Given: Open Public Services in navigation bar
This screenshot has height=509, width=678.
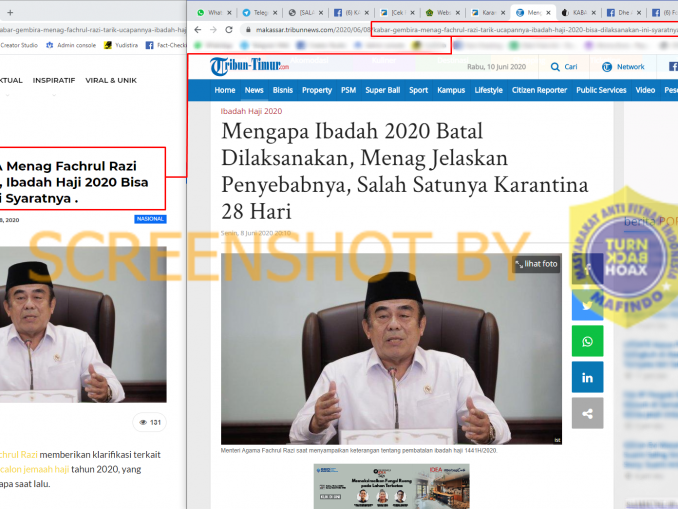Looking at the screenshot, I should pyautogui.click(x=601, y=90).
